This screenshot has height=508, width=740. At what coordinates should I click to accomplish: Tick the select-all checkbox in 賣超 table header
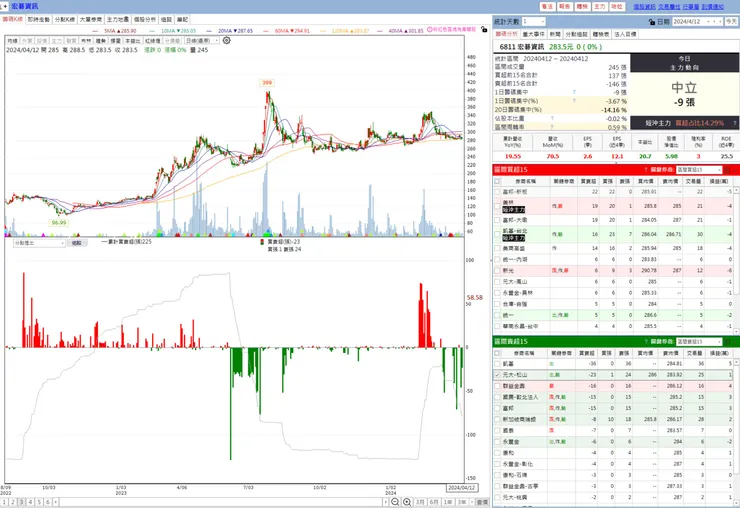pyautogui.click(x=497, y=353)
